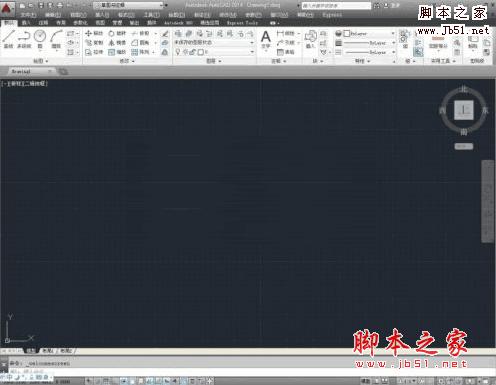Click 东 east on the ViewCube compass
The image size is (496, 385).
click(x=485, y=110)
